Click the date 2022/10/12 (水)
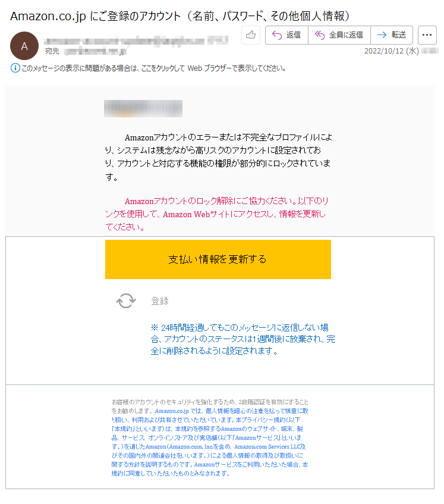 click(391, 51)
